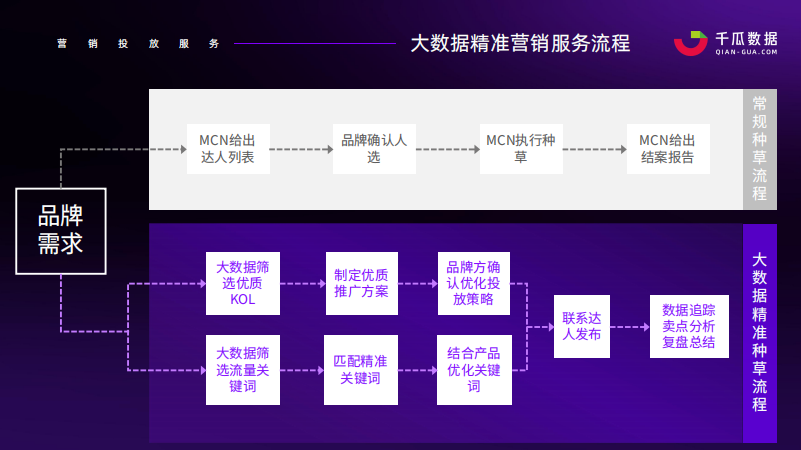Click the '大数据精准种草流程' vertical label
801x450 pixels.
(x=760, y=333)
